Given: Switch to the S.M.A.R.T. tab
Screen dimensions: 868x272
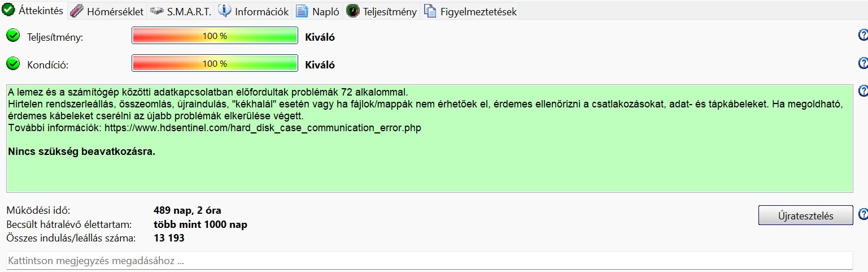Looking at the screenshot, I should coord(181,11).
